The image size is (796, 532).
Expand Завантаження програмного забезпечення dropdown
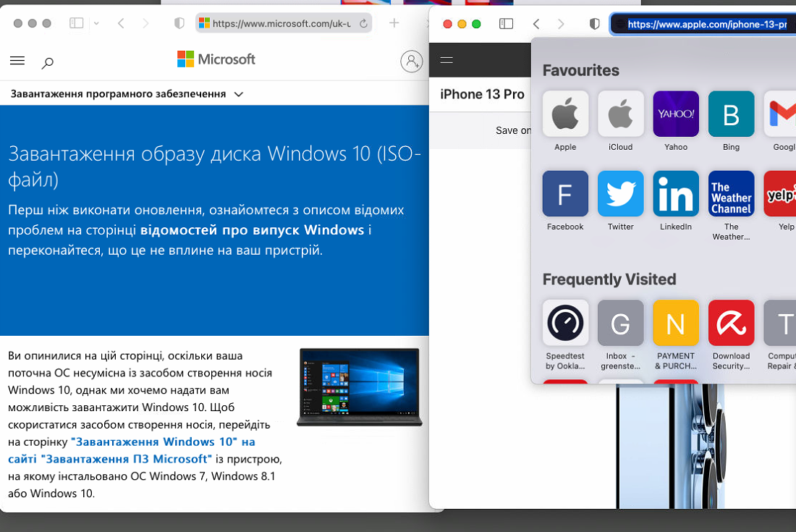pos(127,94)
